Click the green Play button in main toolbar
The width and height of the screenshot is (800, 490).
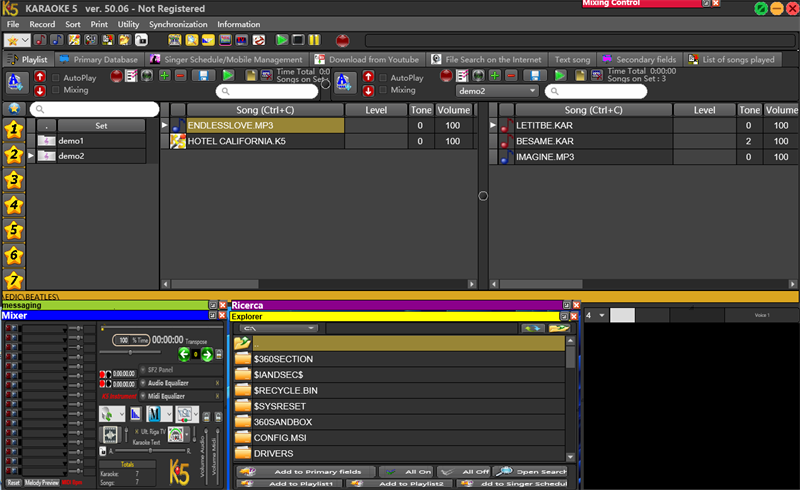coord(281,40)
